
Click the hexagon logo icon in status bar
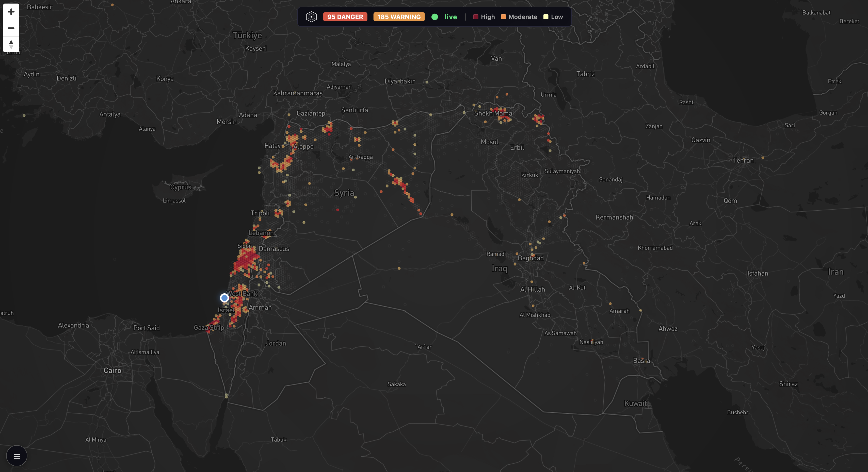[311, 17]
